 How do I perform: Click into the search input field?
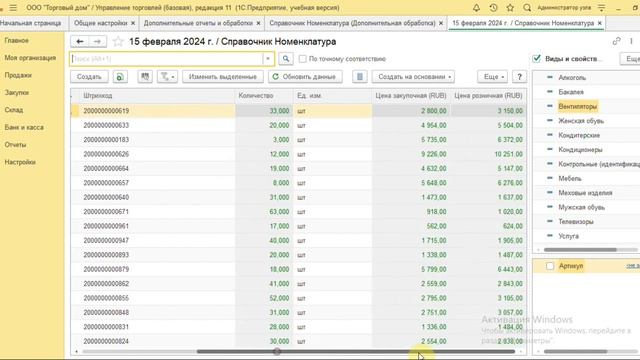point(167,59)
